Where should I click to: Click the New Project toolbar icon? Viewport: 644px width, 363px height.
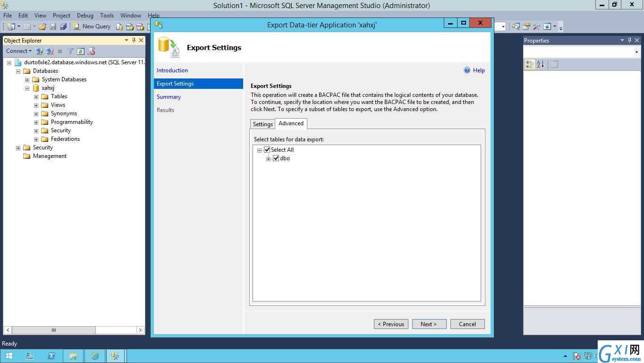pos(11,26)
